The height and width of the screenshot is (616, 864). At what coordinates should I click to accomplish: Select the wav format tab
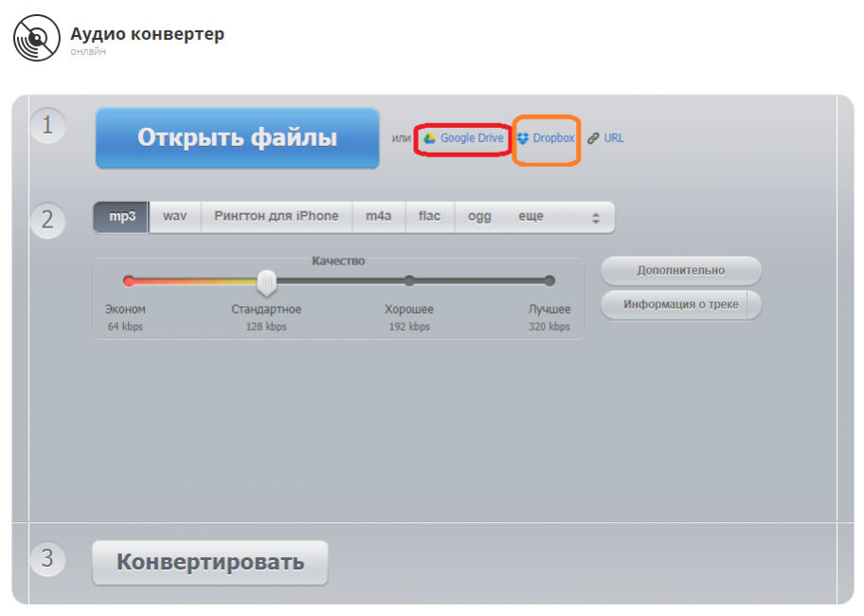174,216
